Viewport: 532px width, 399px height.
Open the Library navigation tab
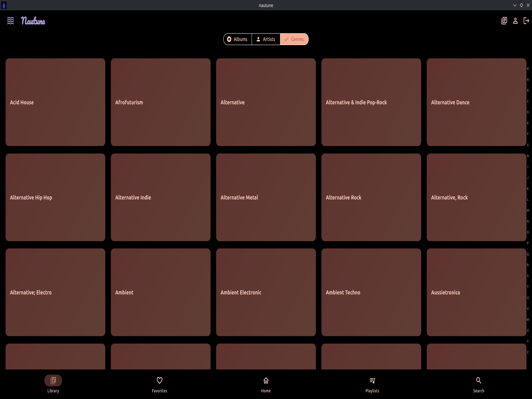click(x=53, y=384)
